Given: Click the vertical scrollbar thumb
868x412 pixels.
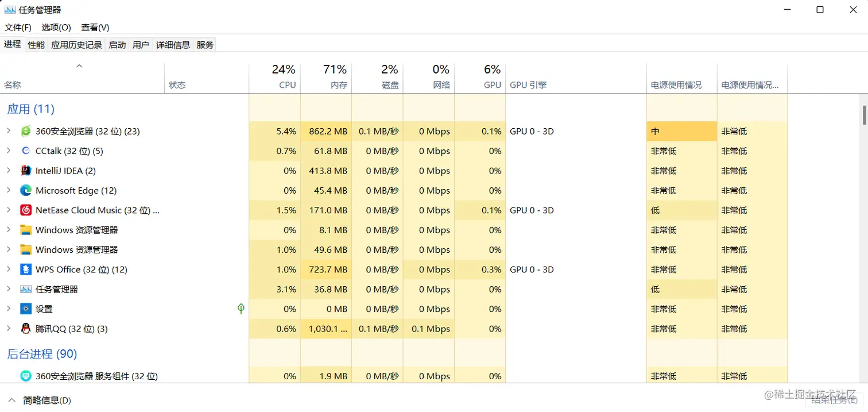Looking at the screenshot, I should click(x=865, y=114).
